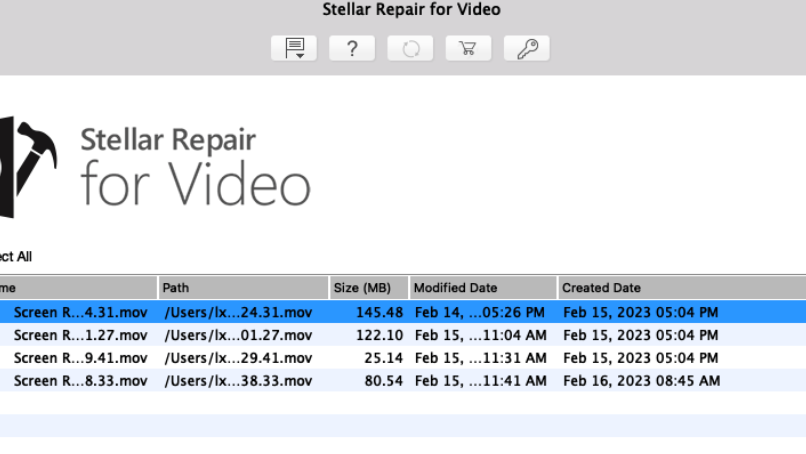The height and width of the screenshot is (454, 806).
Task: Click the circular update/refresh toolbar icon
Action: click(x=410, y=48)
